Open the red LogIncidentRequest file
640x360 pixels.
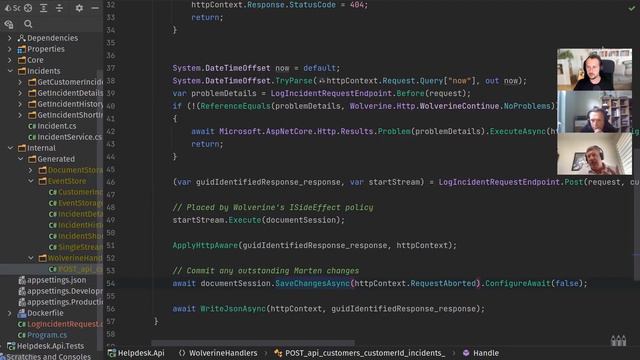pyautogui.click(x=65, y=324)
